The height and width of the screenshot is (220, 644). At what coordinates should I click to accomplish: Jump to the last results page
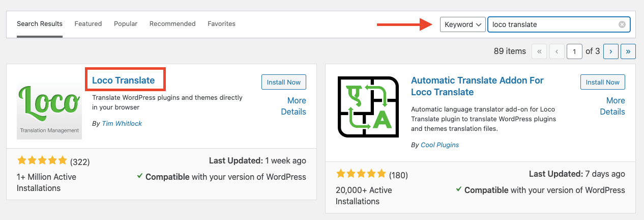point(629,51)
